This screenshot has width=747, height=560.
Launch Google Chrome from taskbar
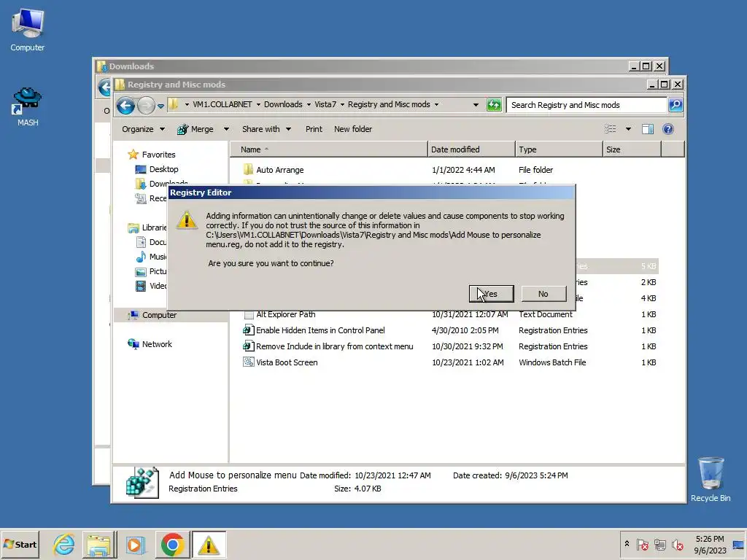172,544
